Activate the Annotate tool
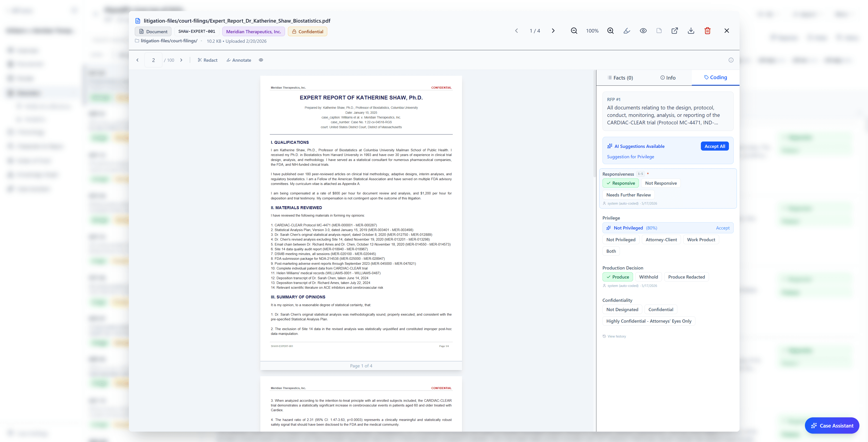 point(239,60)
